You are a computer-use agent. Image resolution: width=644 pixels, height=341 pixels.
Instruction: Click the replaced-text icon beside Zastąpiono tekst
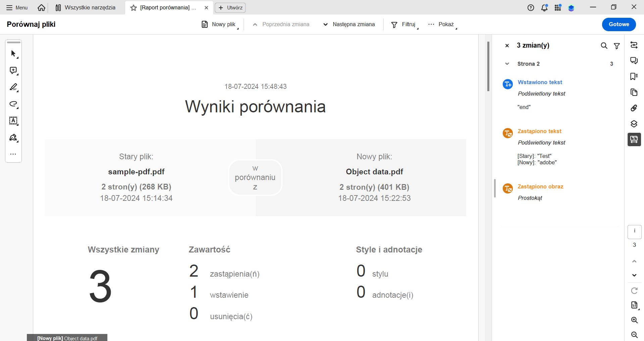(x=507, y=133)
